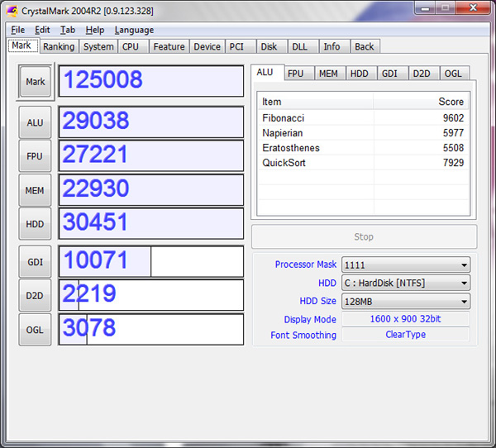
Task: Click the total Mark score 125008
Action: click(151, 81)
